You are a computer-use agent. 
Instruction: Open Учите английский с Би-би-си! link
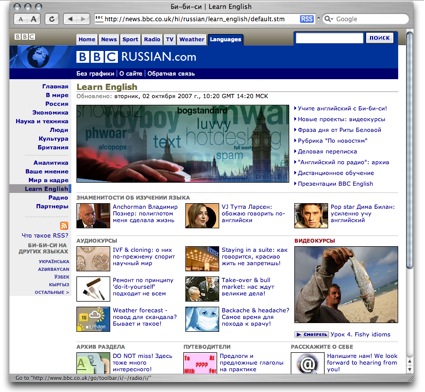(342, 108)
